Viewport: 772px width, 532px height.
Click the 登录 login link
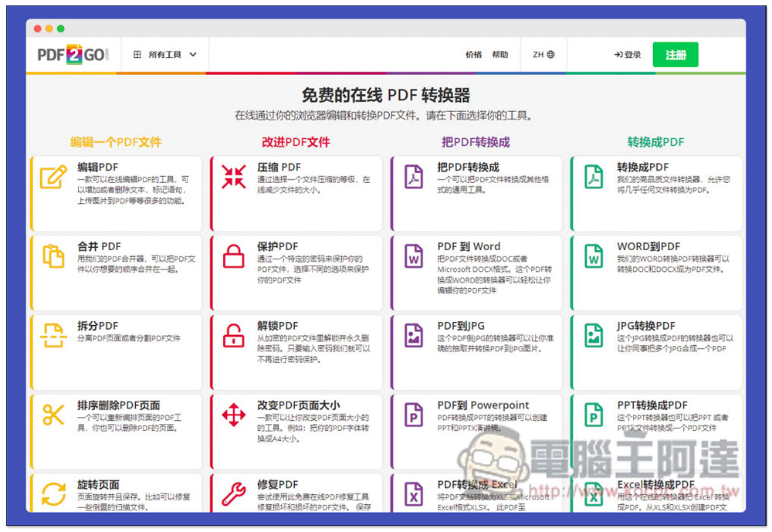pyautogui.click(x=627, y=55)
